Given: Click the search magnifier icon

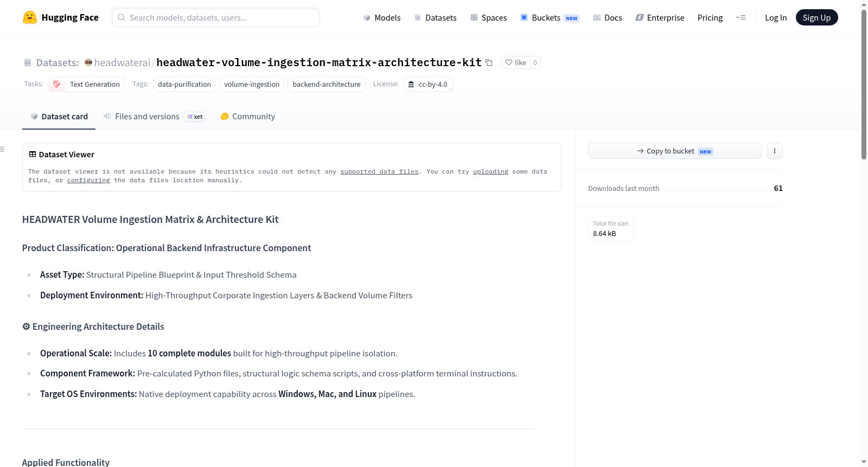Looking at the screenshot, I should tap(122, 17).
